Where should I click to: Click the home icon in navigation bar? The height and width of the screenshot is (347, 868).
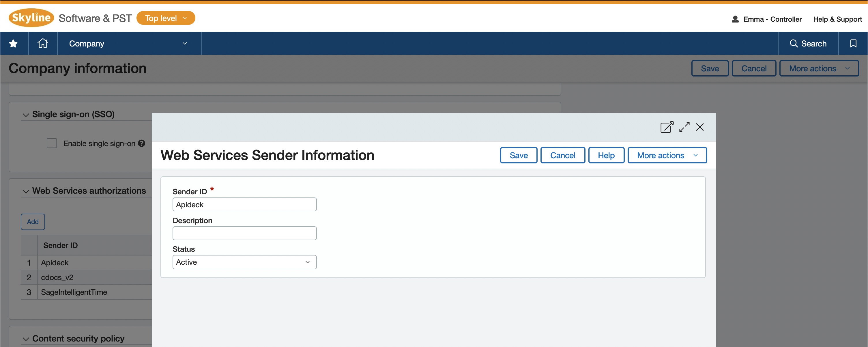[43, 43]
